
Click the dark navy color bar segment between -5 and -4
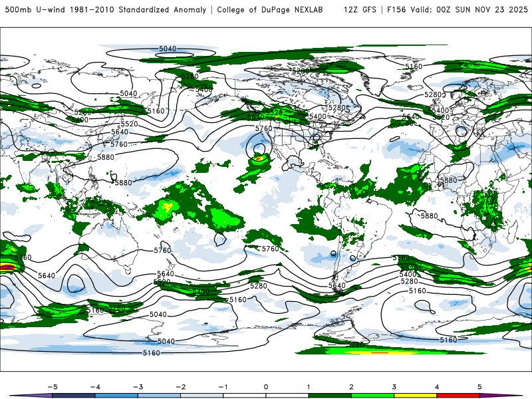pyautogui.click(x=74, y=396)
